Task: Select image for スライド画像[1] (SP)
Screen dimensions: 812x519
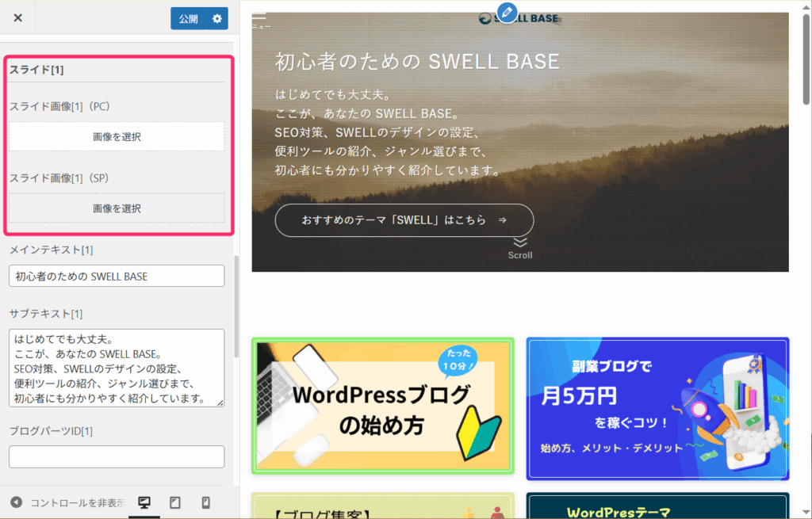Action: pos(117,208)
